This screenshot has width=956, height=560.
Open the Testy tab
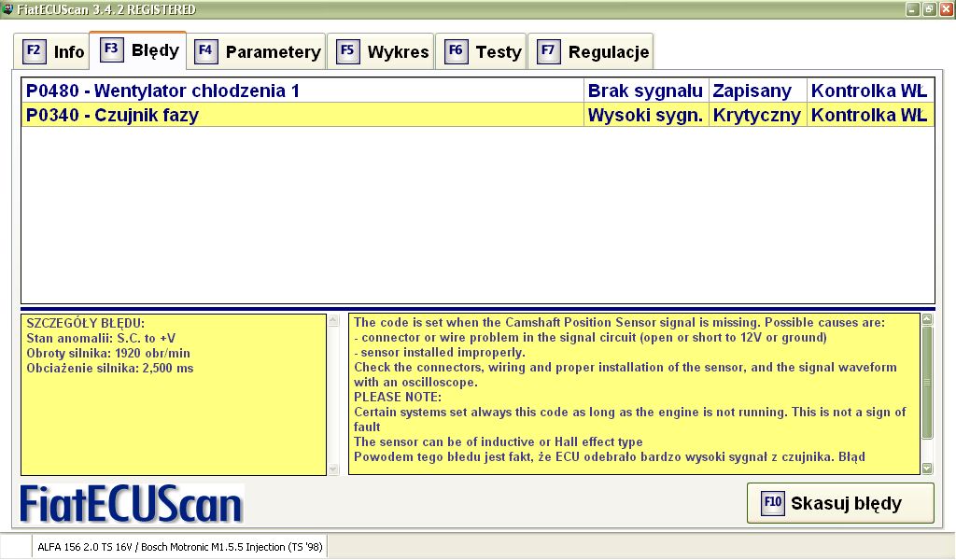point(481,51)
